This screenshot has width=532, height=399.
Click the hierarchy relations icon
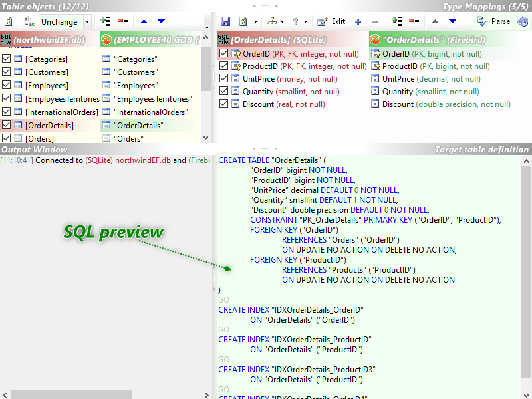[272, 21]
